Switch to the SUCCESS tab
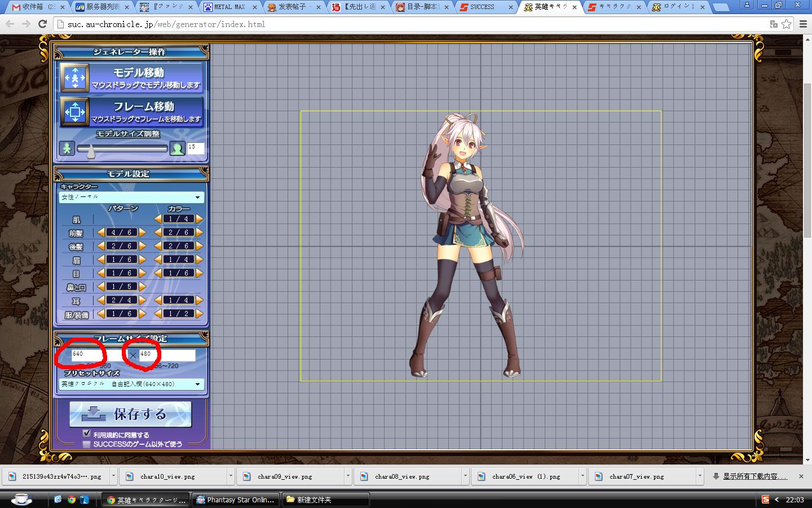This screenshot has width=812, height=508. coord(487,7)
